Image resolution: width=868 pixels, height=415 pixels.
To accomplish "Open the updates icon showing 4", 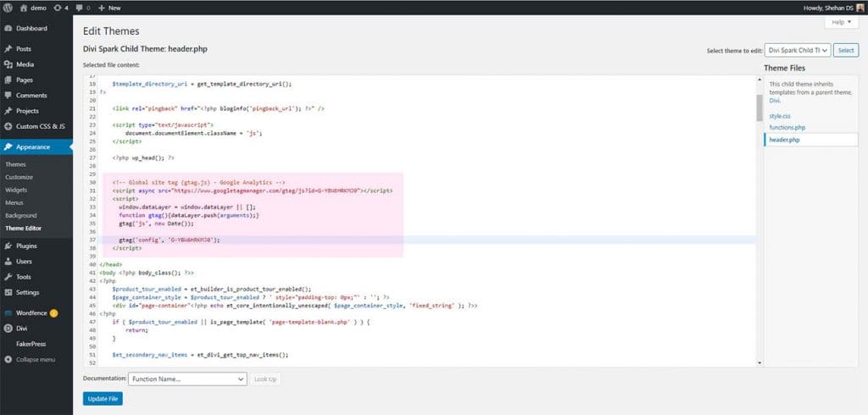I will [58, 8].
